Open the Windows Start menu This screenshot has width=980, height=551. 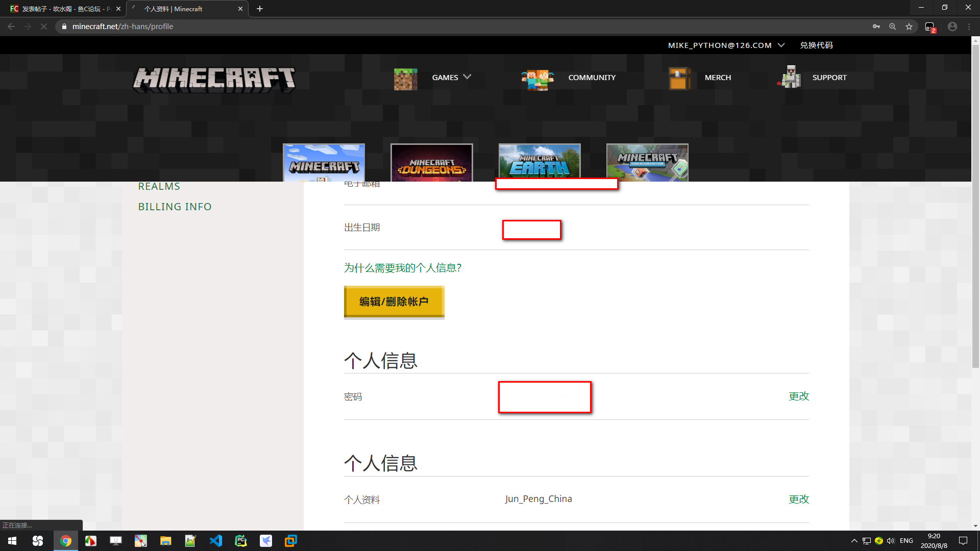[x=12, y=541]
